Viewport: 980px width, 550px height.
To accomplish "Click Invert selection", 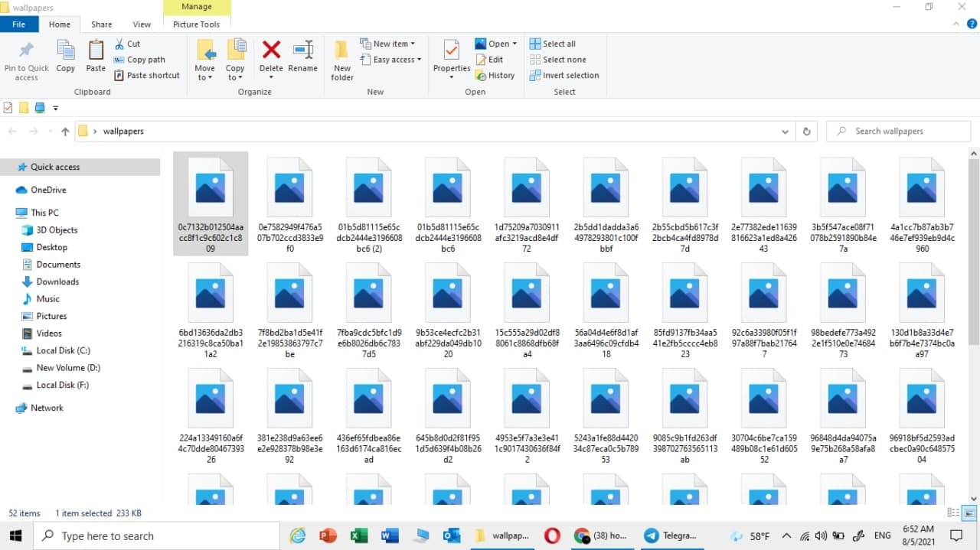I will pyautogui.click(x=564, y=75).
